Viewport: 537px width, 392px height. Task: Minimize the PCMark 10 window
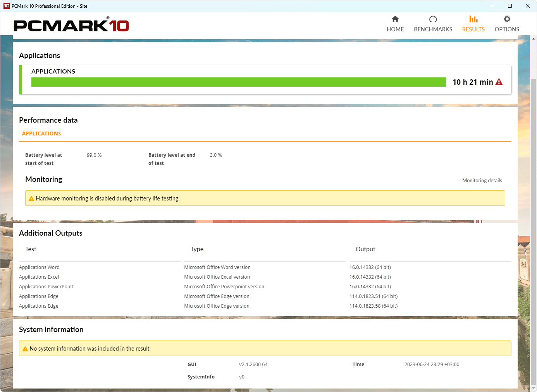pyautogui.click(x=492, y=6)
